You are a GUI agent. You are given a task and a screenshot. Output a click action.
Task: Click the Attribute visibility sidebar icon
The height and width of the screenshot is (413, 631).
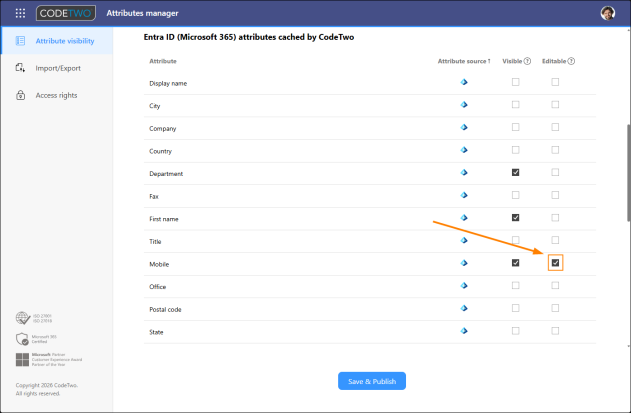20,41
